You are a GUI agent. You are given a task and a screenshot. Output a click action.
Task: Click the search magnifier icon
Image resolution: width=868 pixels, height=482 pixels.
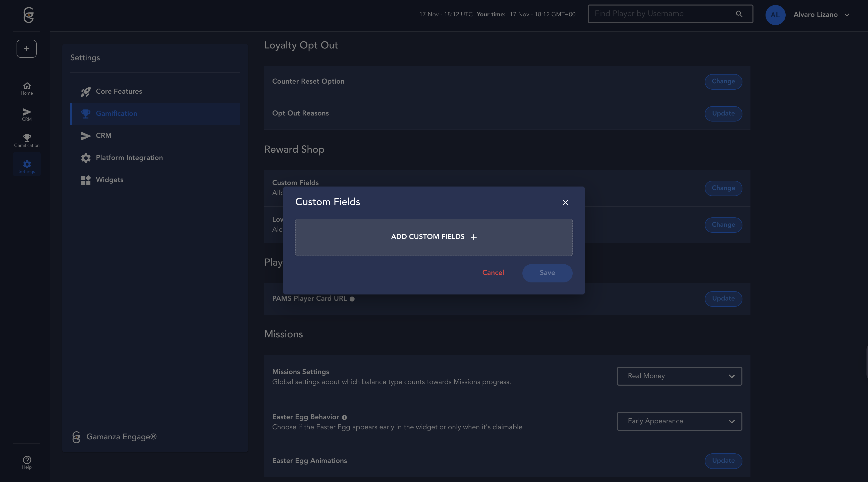tap(739, 14)
